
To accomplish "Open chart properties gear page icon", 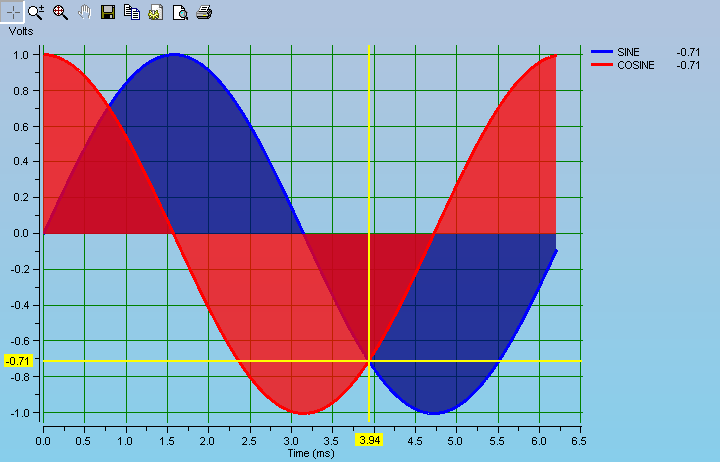I will pyautogui.click(x=156, y=12).
